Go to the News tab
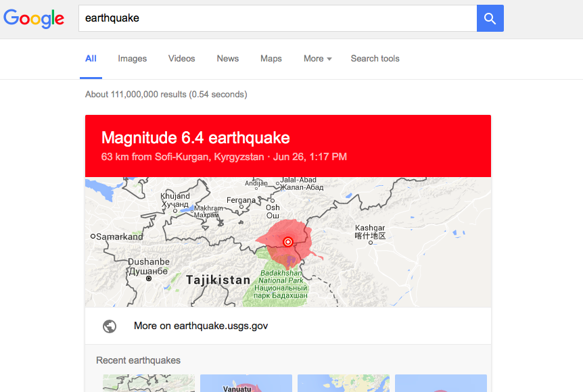This screenshot has width=583, height=392. tap(228, 59)
